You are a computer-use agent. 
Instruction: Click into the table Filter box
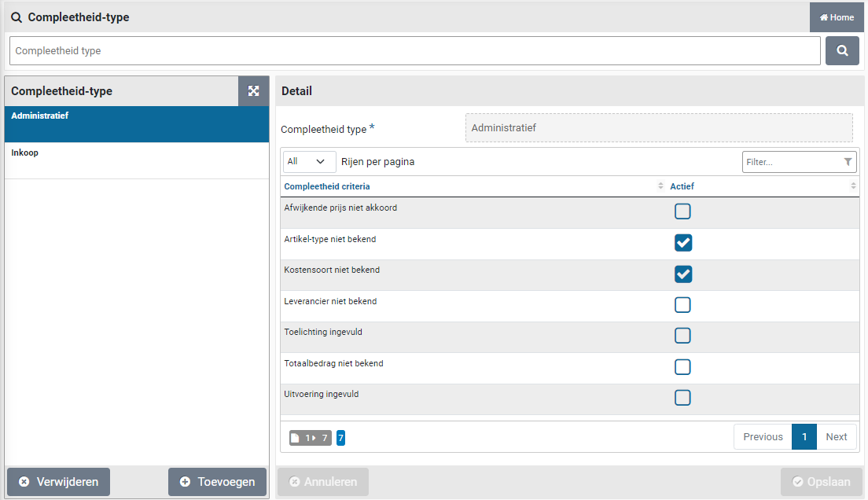[x=790, y=162]
